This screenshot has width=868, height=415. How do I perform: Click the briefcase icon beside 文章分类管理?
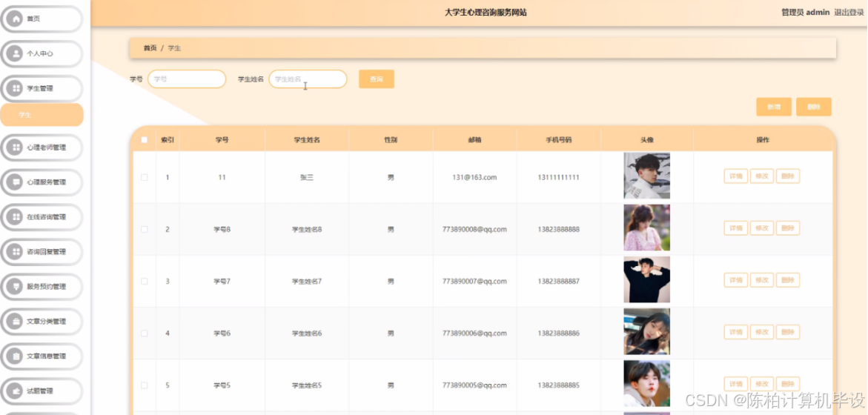click(x=16, y=322)
